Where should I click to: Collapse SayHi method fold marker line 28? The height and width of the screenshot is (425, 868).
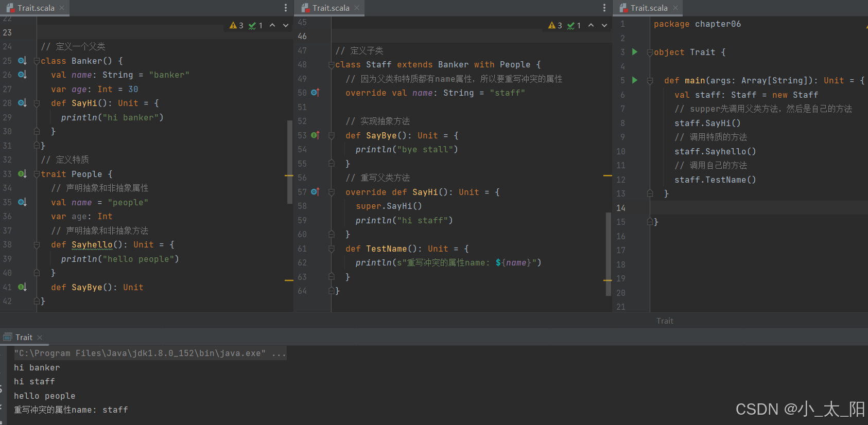click(37, 103)
